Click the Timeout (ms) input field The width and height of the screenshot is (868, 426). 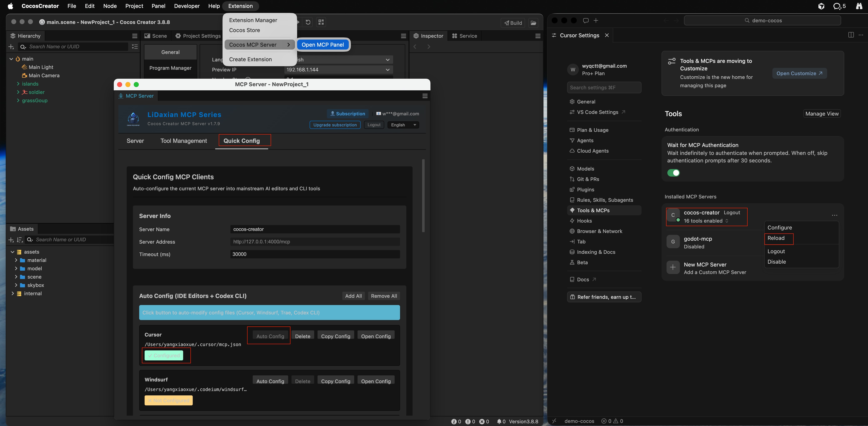tap(315, 254)
